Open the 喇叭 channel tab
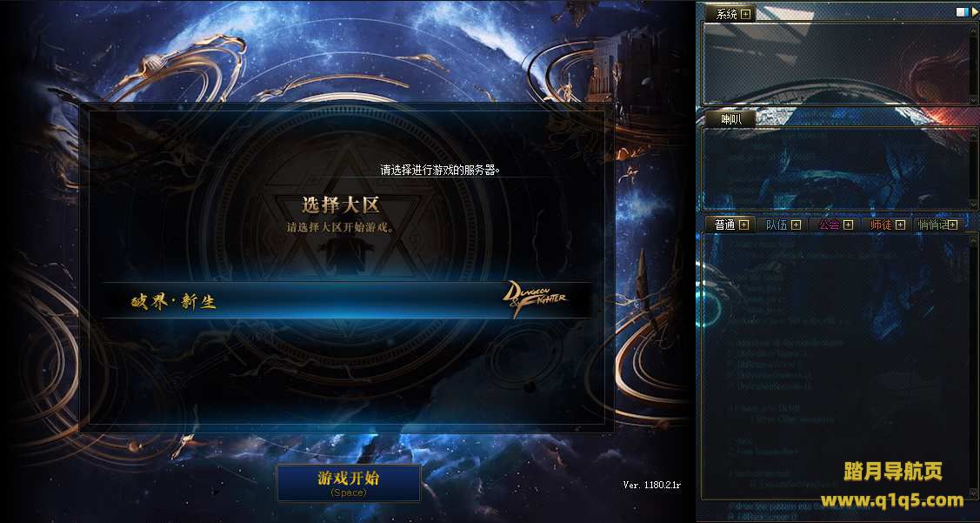Image resolution: width=980 pixels, height=523 pixels. pos(730,119)
